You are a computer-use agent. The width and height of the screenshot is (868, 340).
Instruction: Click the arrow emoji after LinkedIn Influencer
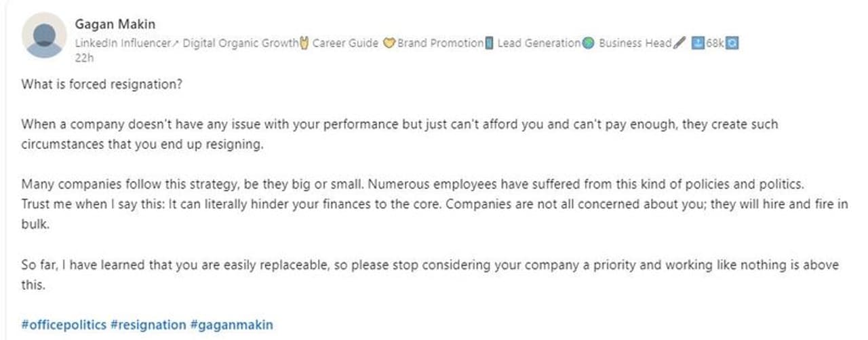pos(176,43)
